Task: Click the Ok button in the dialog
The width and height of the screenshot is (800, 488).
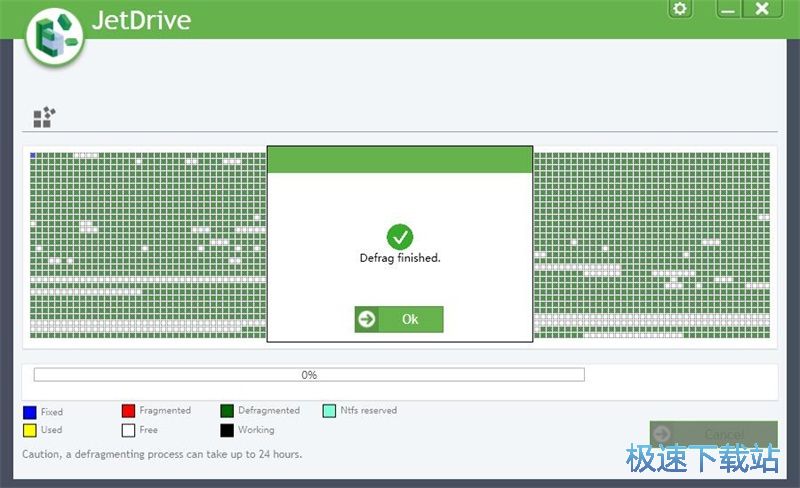Action: (399, 320)
